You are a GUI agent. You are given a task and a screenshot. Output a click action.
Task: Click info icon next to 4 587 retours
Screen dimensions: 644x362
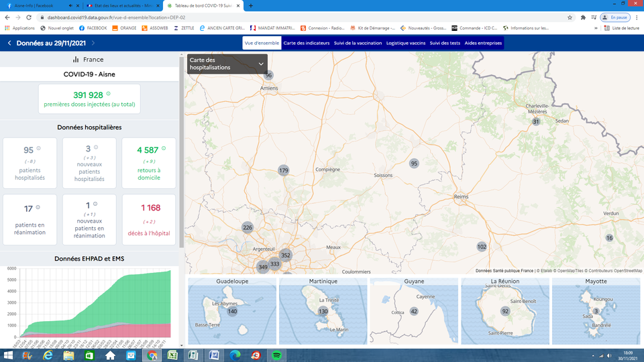164,148
